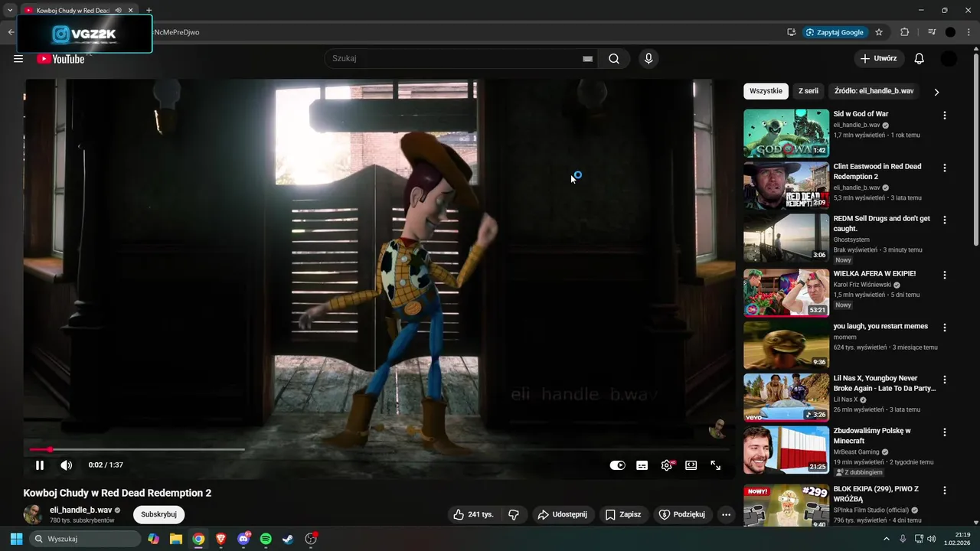Seek using the video progress bar
Image resolution: width=980 pixels, height=551 pixels.
point(379,450)
